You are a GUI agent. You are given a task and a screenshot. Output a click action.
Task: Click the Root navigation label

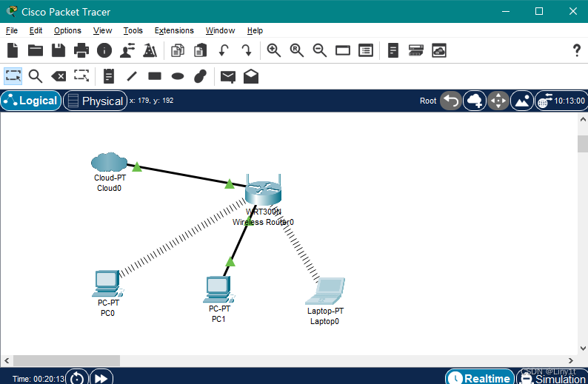[x=428, y=101]
